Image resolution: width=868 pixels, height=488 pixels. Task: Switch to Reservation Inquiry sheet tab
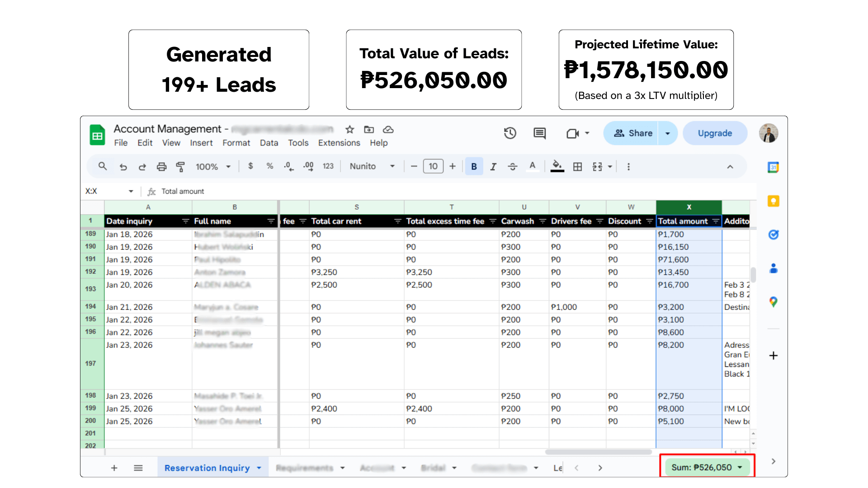click(207, 468)
